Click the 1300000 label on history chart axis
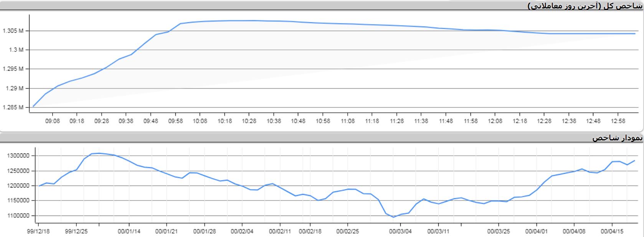The height and width of the screenshot is (237, 644). (x=18, y=156)
